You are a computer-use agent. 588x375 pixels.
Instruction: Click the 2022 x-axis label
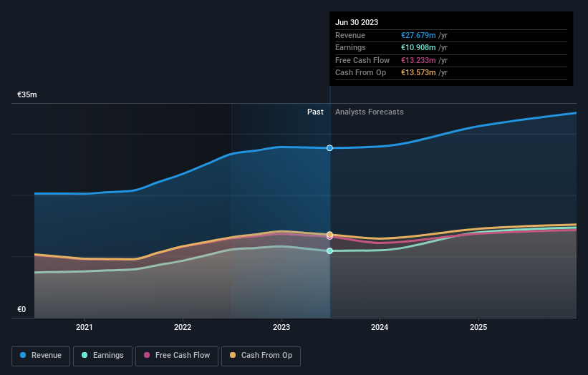click(x=183, y=328)
